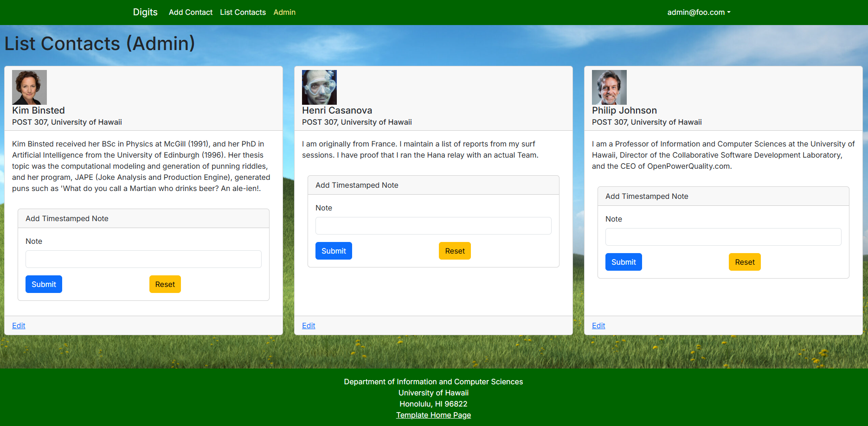The width and height of the screenshot is (868, 426).
Task: Go to Digits home brand link
Action: click(145, 13)
